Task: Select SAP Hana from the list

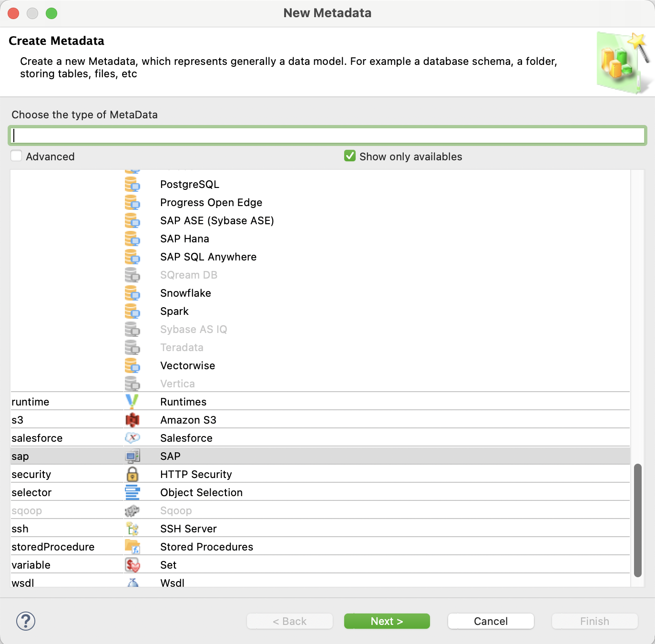Action: [x=184, y=239]
